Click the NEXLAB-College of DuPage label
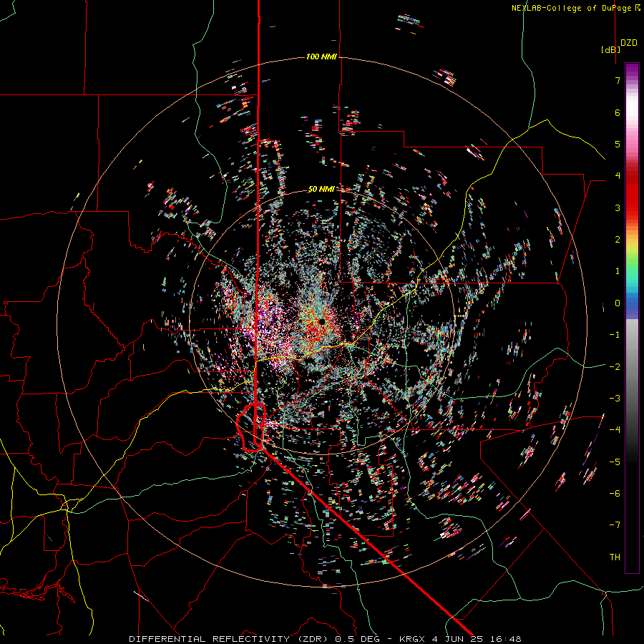Image resolution: width=644 pixels, height=644 pixels. click(x=571, y=8)
